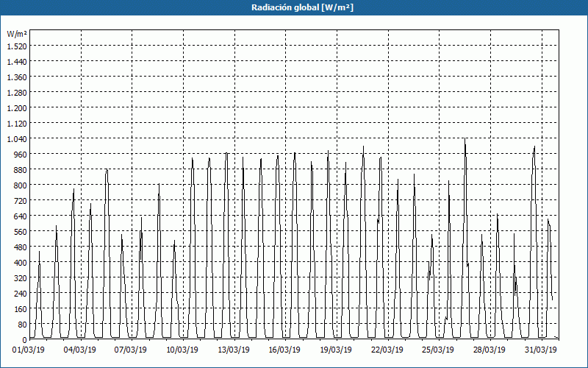Click the 16/03/19 date label
This screenshot has width=588, height=368.
[284, 350]
